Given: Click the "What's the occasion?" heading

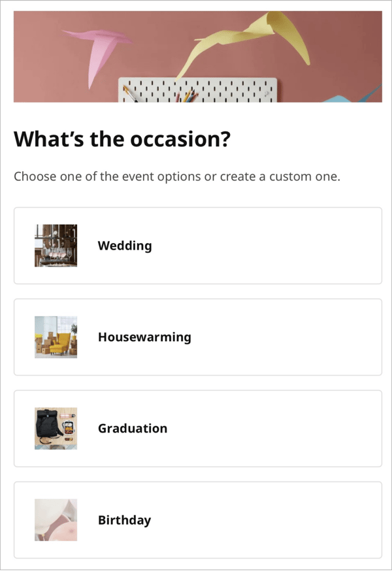Looking at the screenshot, I should (122, 139).
